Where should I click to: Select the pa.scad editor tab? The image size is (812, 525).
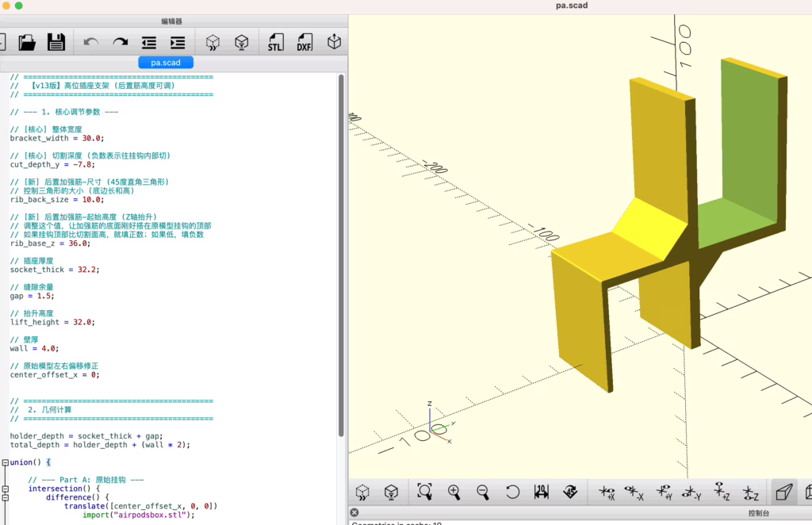pos(166,63)
